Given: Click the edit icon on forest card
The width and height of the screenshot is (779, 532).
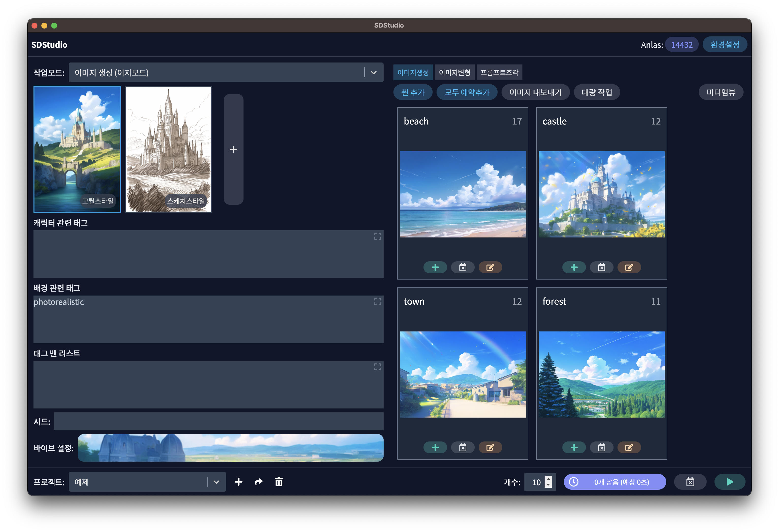Looking at the screenshot, I should [x=629, y=447].
